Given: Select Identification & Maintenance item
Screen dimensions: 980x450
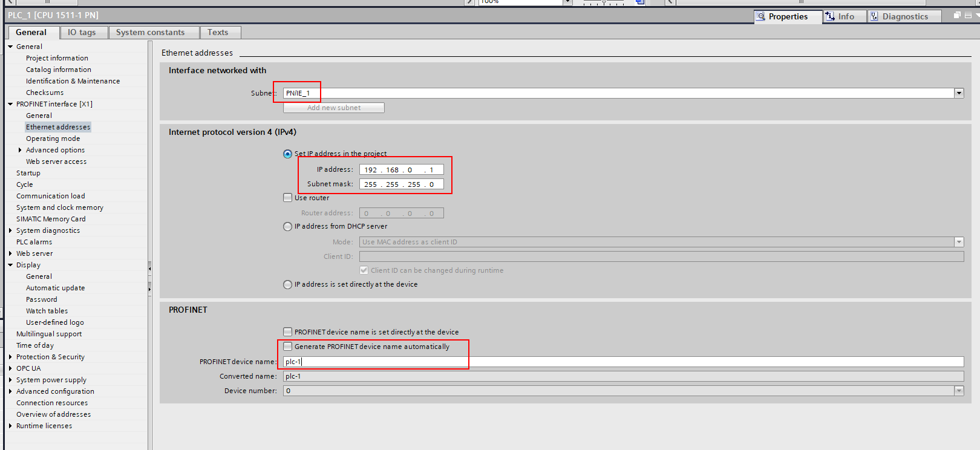Looking at the screenshot, I should coord(73,81).
